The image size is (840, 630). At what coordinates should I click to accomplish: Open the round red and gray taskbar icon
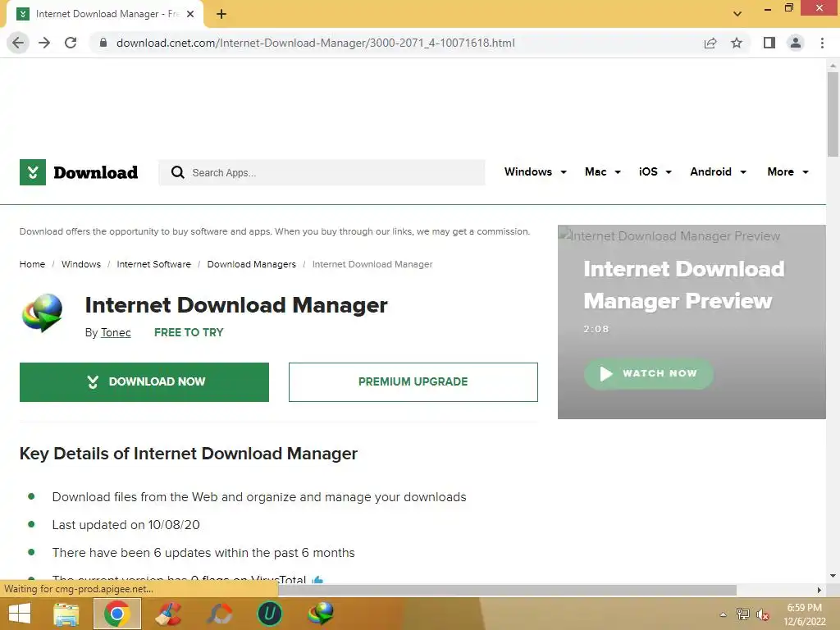click(x=219, y=614)
